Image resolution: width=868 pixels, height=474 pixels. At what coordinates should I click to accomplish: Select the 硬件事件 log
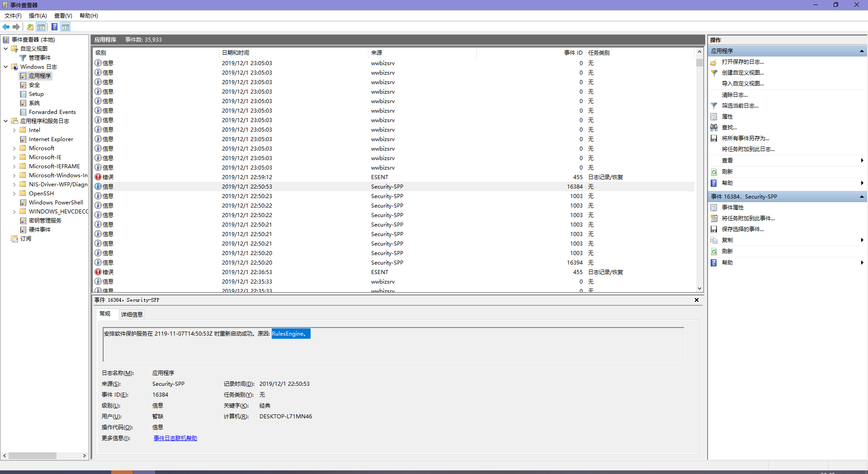pyautogui.click(x=40, y=230)
